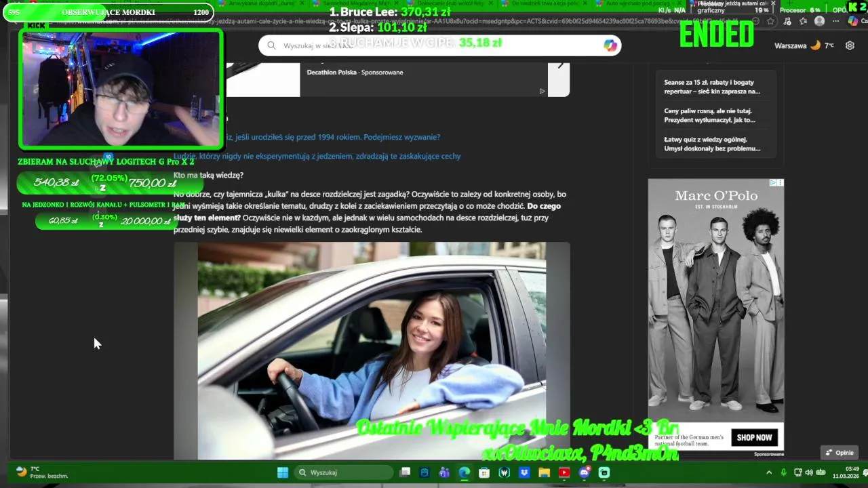Open Task View on the taskbar
868x488 pixels.
click(x=405, y=472)
